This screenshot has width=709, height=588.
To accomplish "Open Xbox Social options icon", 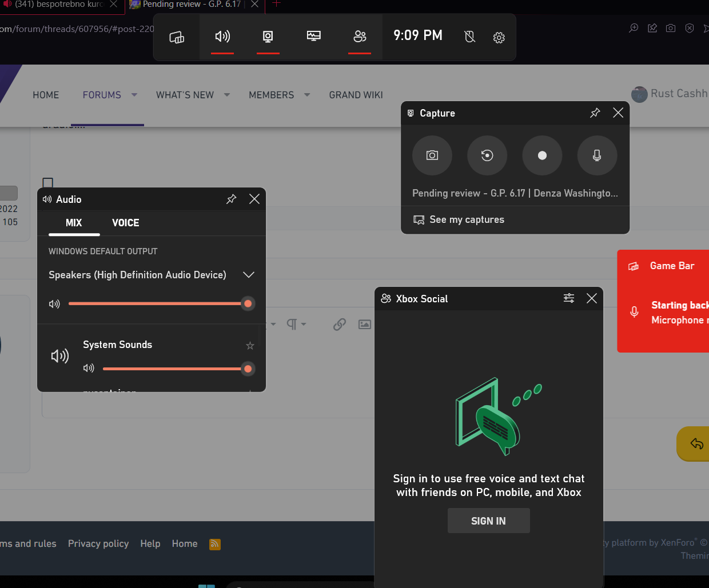I will [569, 298].
